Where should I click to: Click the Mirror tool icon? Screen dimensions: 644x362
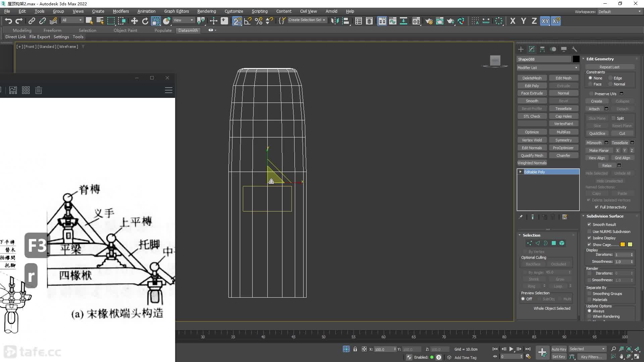point(335,21)
